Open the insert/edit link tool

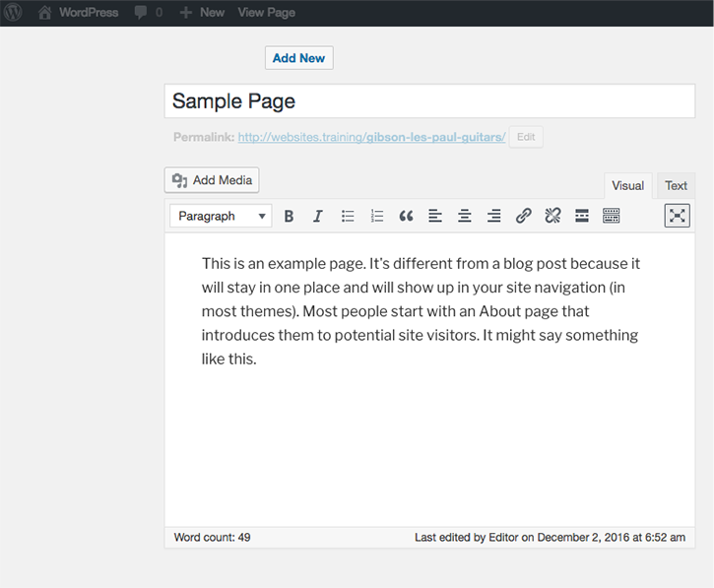(x=524, y=217)
